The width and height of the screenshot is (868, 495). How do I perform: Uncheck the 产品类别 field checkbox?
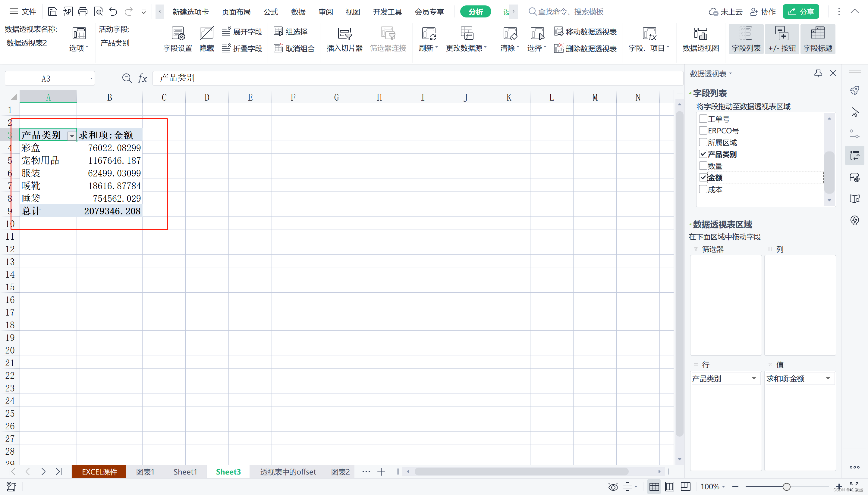tap(703, 154)
